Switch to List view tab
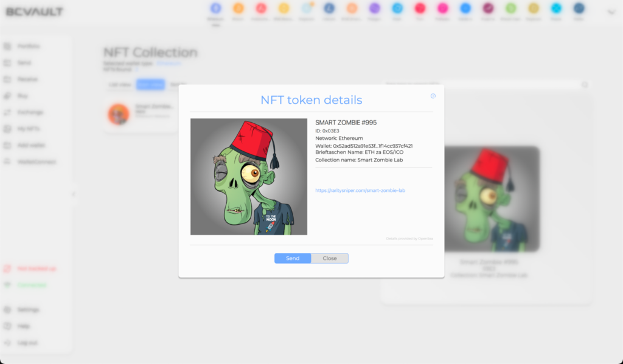 click(x=120, y=84)
